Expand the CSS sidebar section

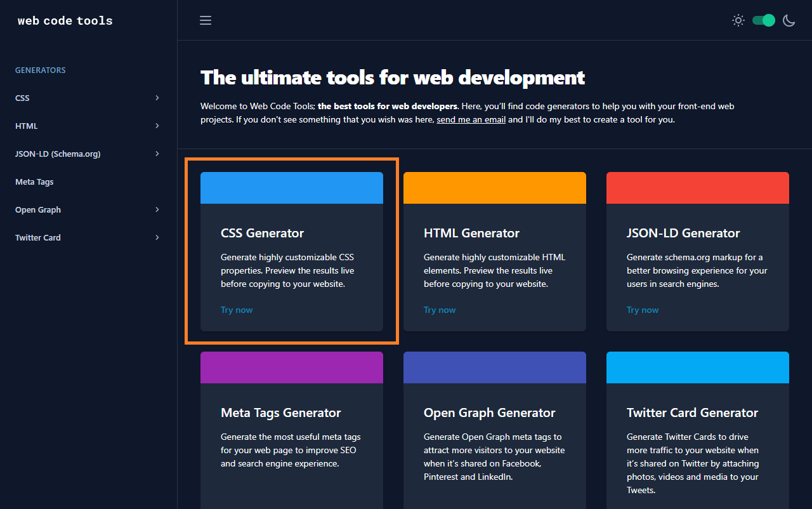pyautogui.click(x=87, y=98)
